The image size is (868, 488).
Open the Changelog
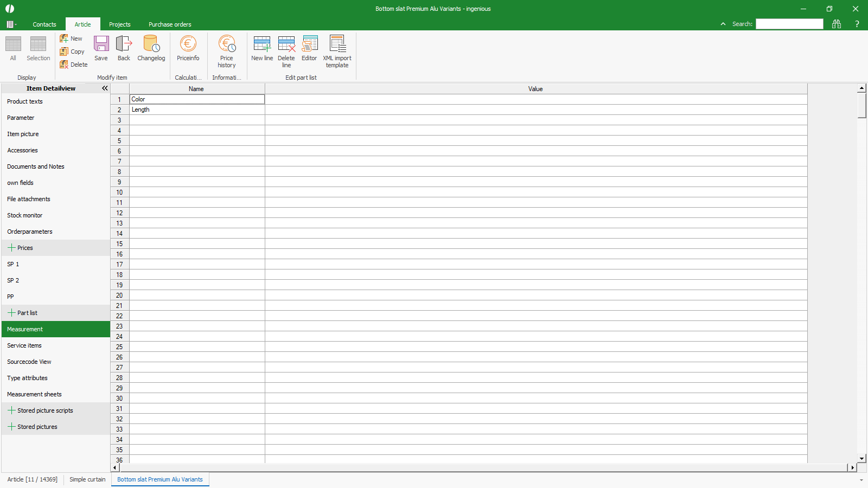151,48
